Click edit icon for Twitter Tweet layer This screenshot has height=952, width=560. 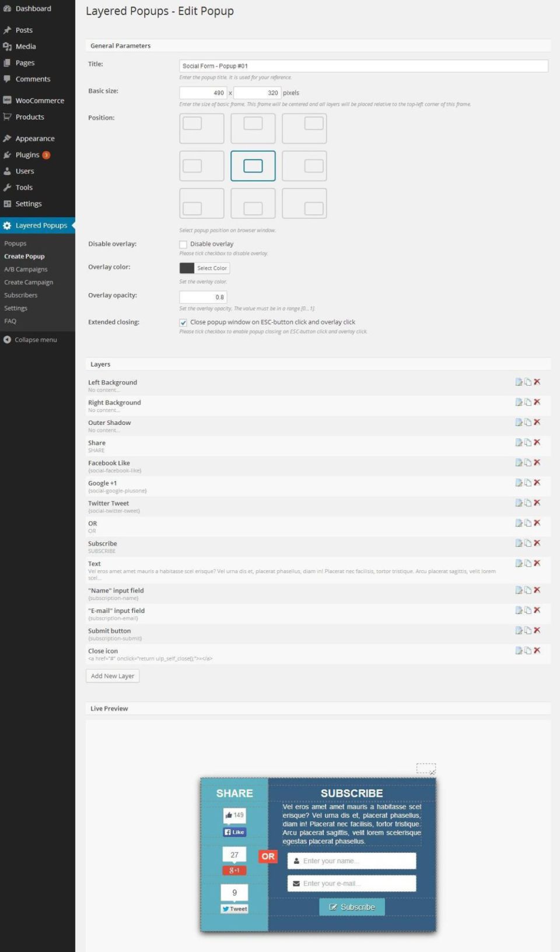519,503
